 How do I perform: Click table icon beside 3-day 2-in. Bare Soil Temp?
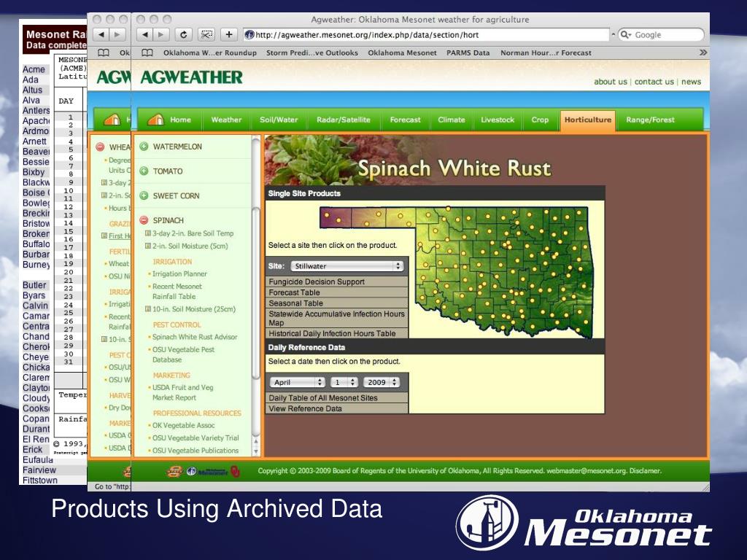coord(147,233)
